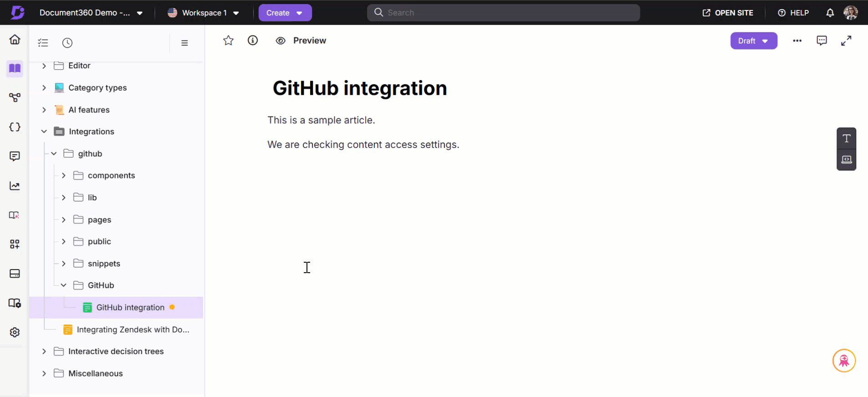Open the Analytics chart icon in sidebar
This screenshot has width=868, height=397.
point(15,186)
